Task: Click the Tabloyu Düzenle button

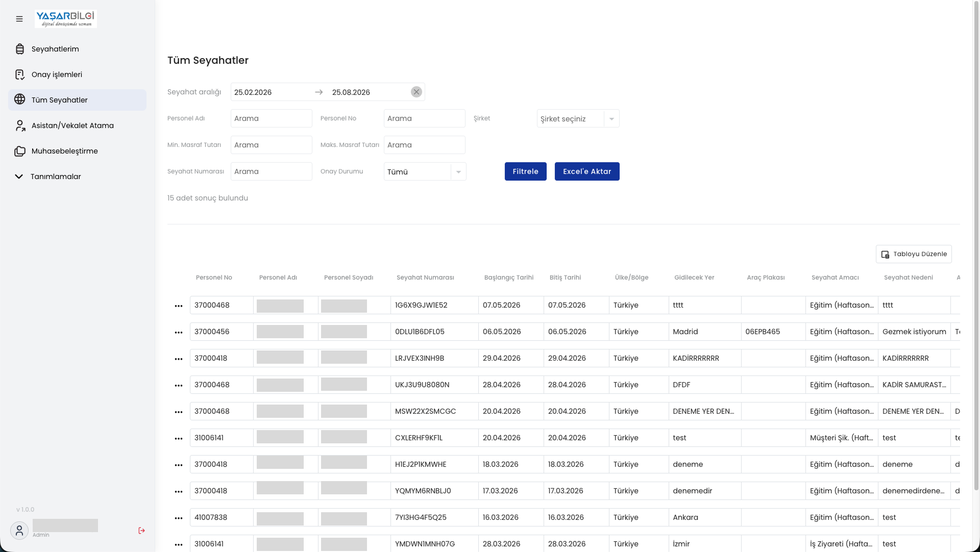Action: coord(914,254)
